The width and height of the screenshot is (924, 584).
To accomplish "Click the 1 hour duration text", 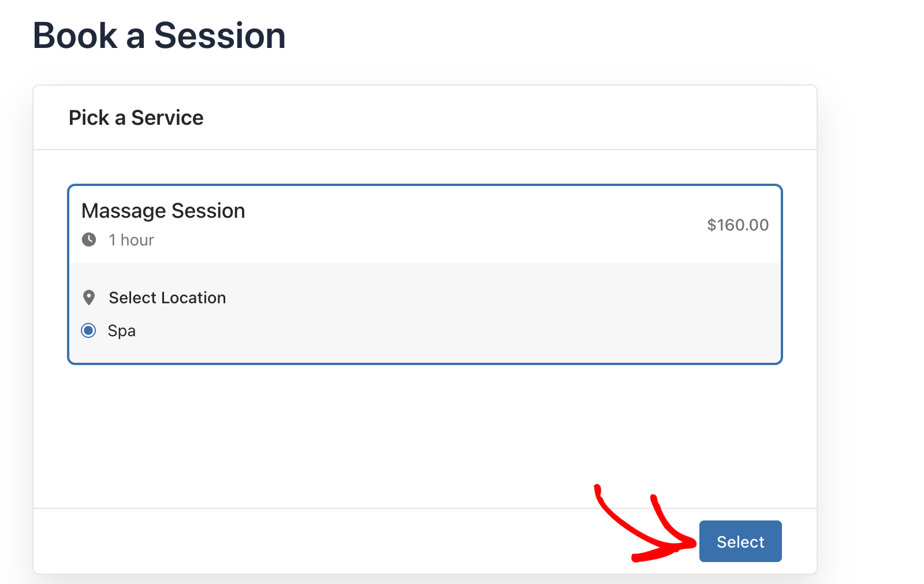I will (x=132, y=240).
